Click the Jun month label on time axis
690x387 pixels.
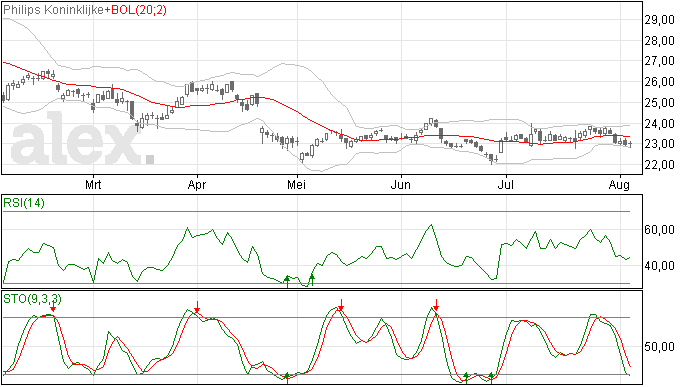(x=400, y=185)
